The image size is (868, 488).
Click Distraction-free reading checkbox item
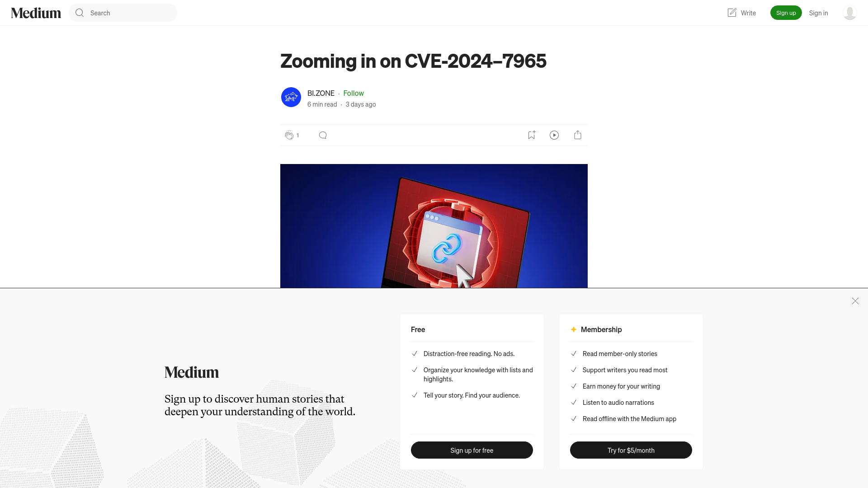pos(414,353)
